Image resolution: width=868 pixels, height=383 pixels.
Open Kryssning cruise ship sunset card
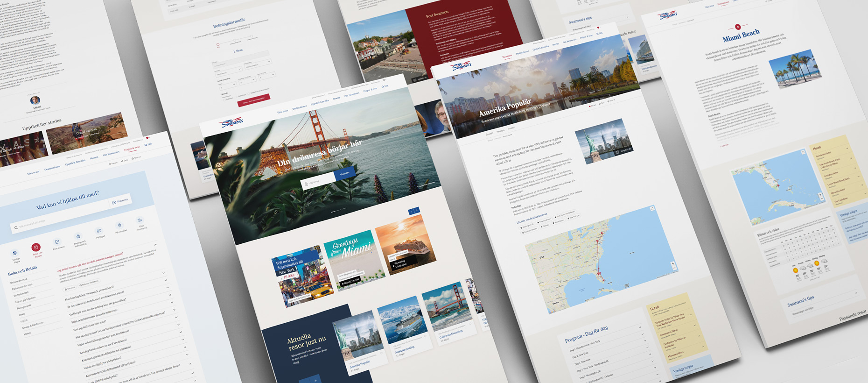(406, 245)
